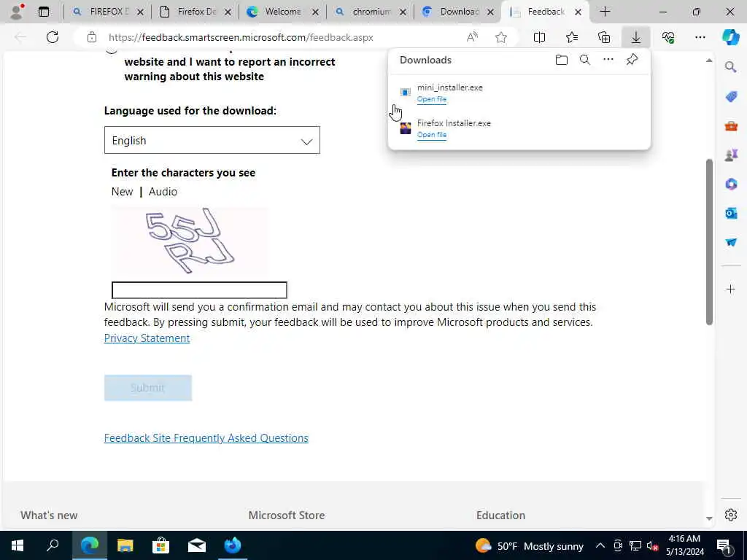This screenshot has height=560, width=747.
Task: Open Browser essentials heart icon
Action: coord(668,37)
